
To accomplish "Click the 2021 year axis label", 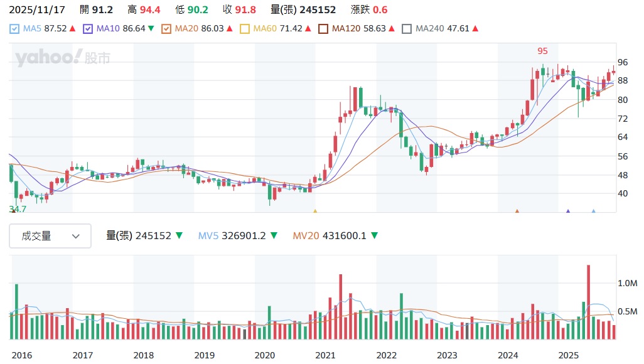I will [x=325, y=355].
